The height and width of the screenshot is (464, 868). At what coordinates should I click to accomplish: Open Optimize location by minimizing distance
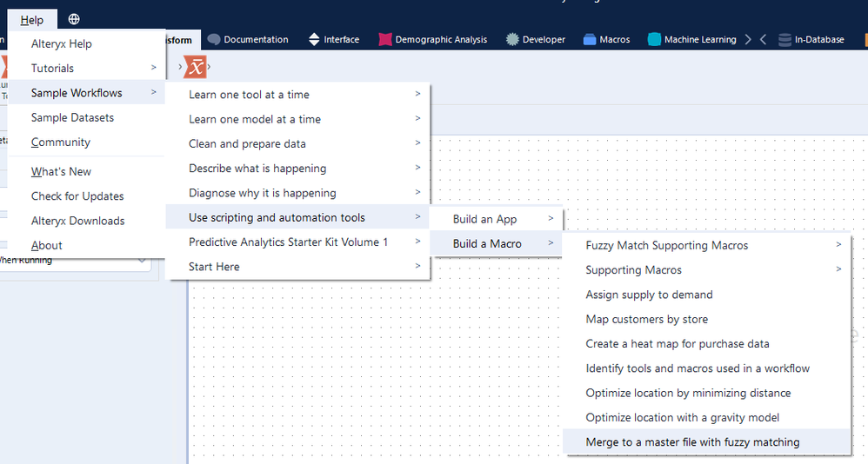click(707, 393)
